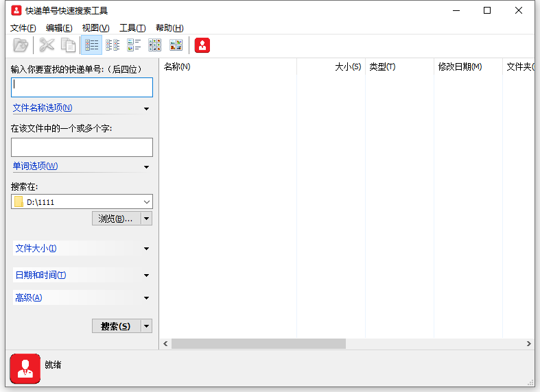Open the 编辑(E) menu
Viewport: 540px width, 392px height.
59,28
